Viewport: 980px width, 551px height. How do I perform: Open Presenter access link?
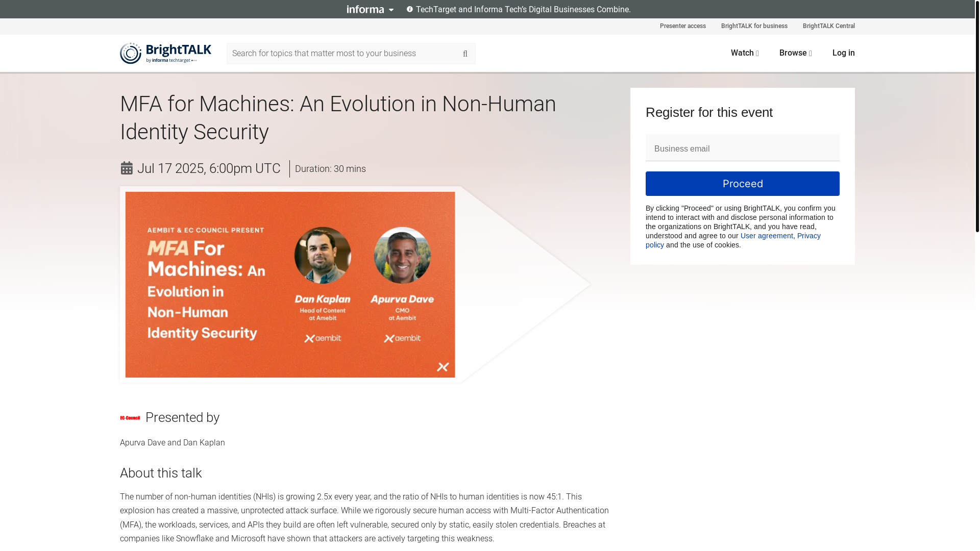pyautogui.click(x=682, y=26)
